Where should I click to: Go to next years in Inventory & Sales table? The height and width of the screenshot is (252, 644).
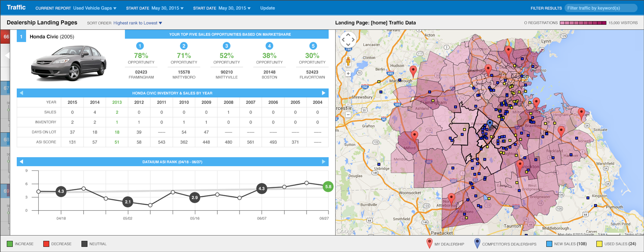tap(324, 93)
